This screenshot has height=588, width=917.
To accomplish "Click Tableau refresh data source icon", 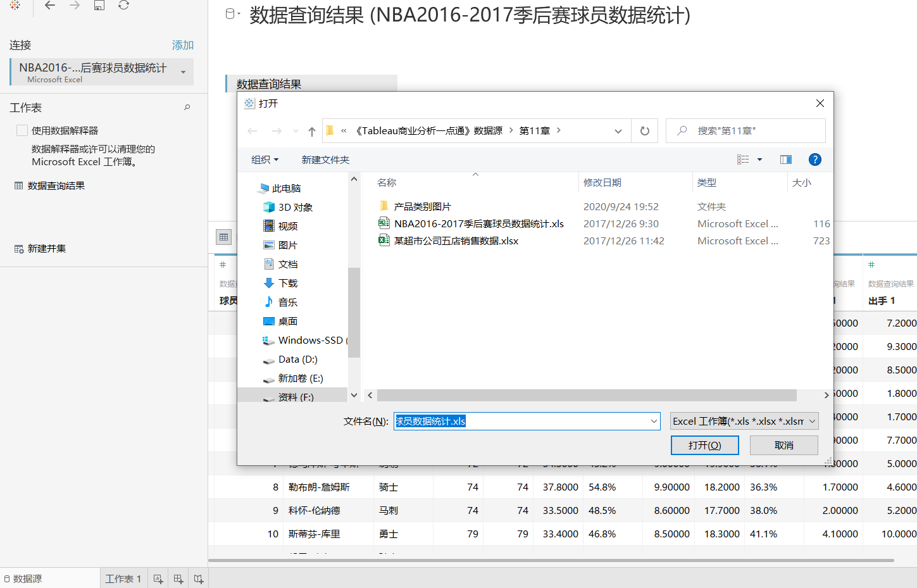I will pos(124,5).
